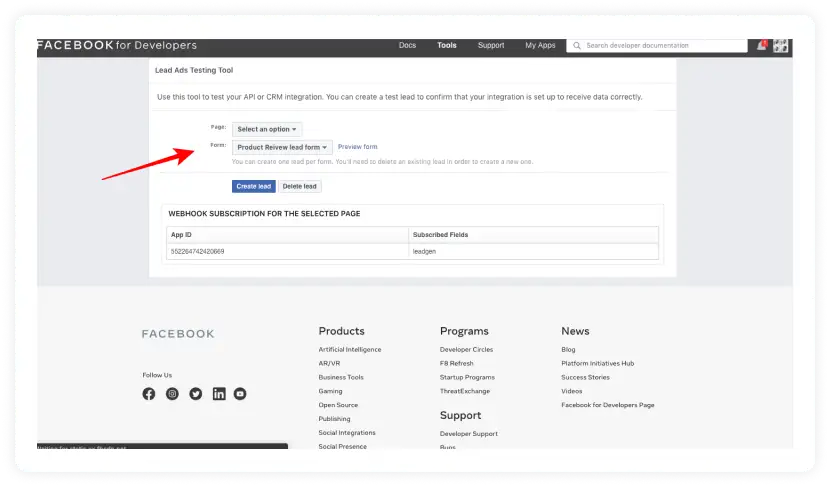This screenshot has height=487, width=830.
Task: Select the App ID value 552264742420669
Action: coord(197,251)
